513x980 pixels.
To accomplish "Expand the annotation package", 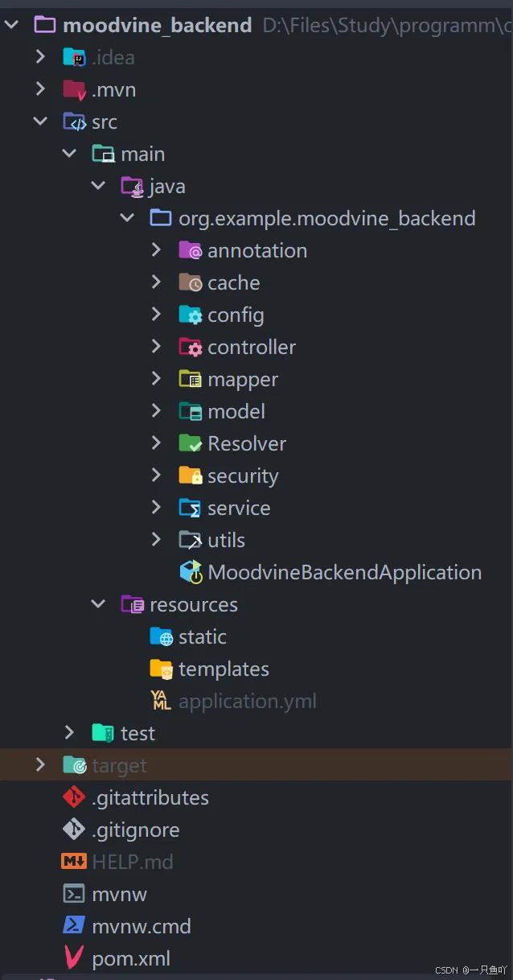I will [158, 249].
